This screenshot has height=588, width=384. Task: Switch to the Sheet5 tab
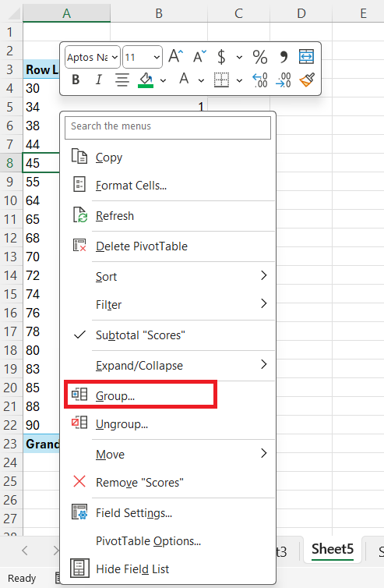[x=333, y=549]
